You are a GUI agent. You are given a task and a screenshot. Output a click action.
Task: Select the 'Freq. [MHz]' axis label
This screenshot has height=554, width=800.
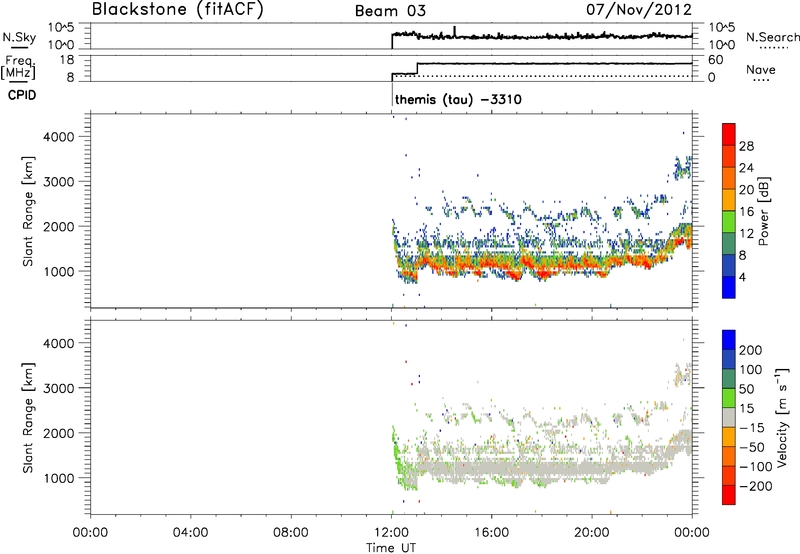18,67
